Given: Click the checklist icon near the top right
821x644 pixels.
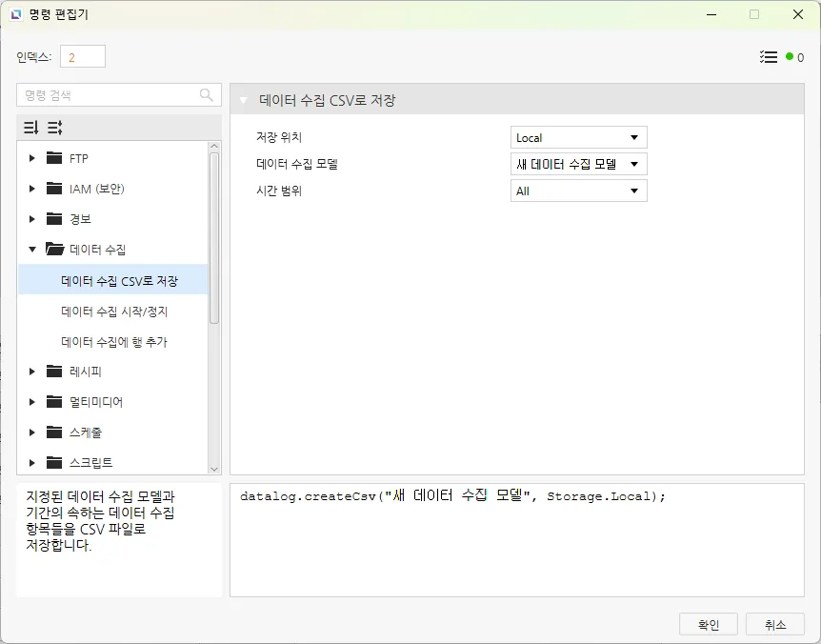Looking at the screenshot, I should pos(769,57).
